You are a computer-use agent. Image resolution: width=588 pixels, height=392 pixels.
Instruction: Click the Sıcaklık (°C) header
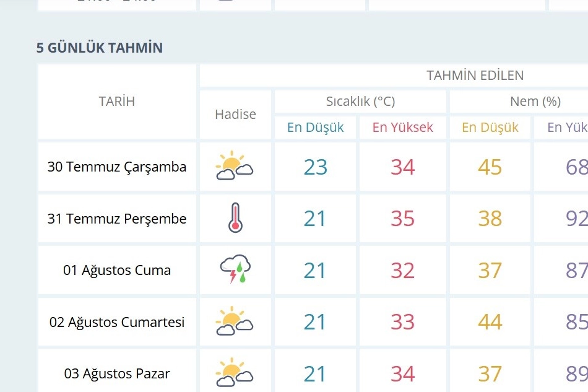coord(360,102)
